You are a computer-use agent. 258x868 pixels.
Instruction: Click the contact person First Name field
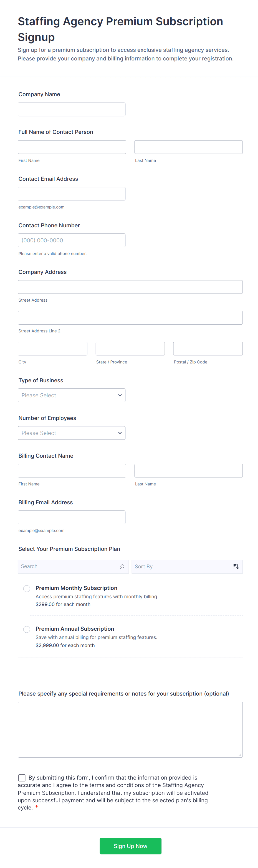(72, 147)
